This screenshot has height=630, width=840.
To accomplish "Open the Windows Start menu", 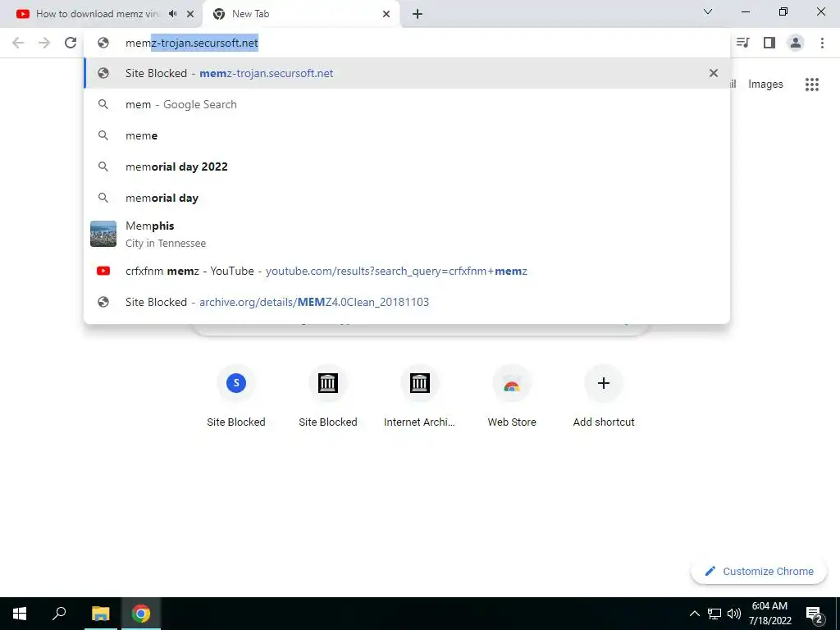I will coord(20,614).
